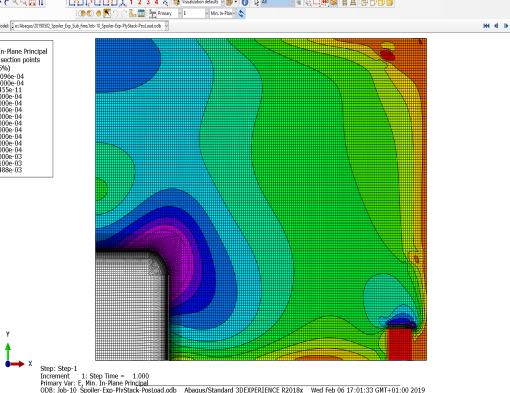This screenshot has height=393, width=510.
Task: Click the report table icon in toolbar
Action: pyautogui.click(x=141, y=13)
